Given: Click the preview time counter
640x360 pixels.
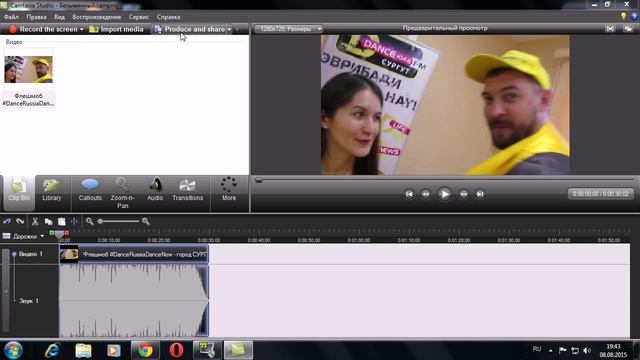Looking at the screenshot, I should (x=600, y=194).
